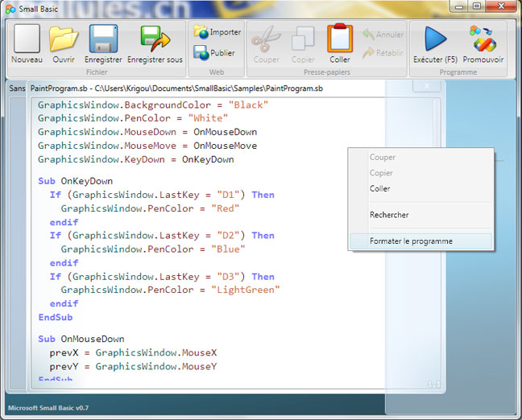This screenshot has height=420, width=522.
Task: Click the prevY assignment line
Action: (x=133, y=366)
